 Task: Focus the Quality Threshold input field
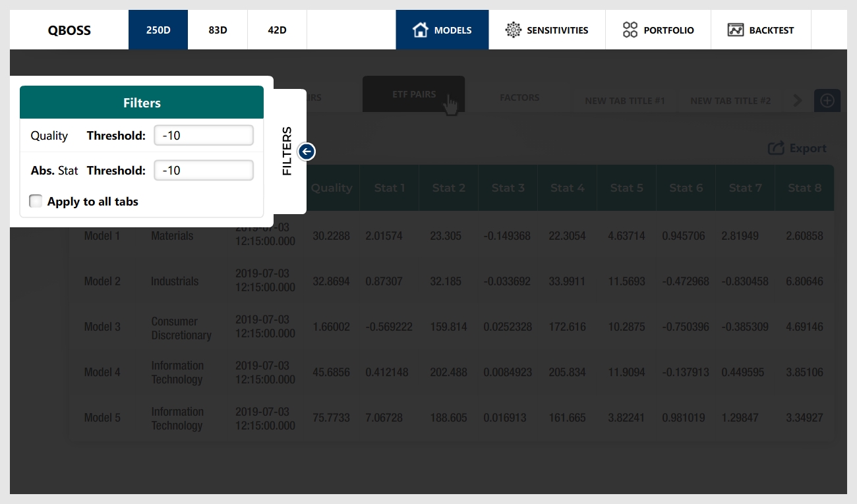(x=204, y=135)
